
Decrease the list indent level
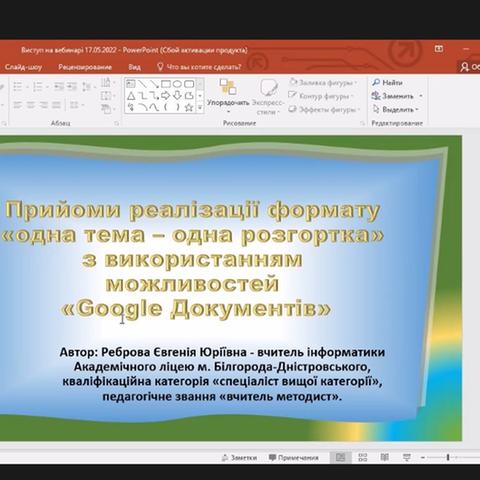[x=59, y=87]
